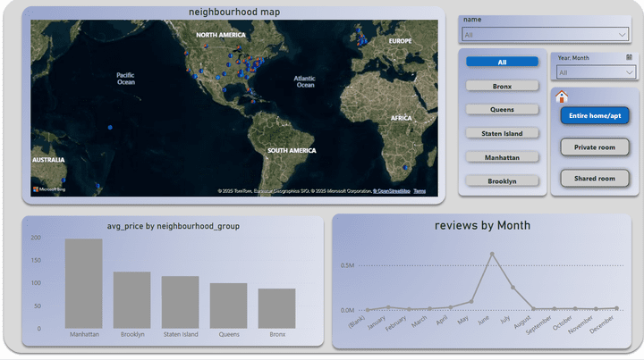The image size is (644, 360).
Task: Filter by Bronx neighbourhood group
Action: click(x=502, y=86)
